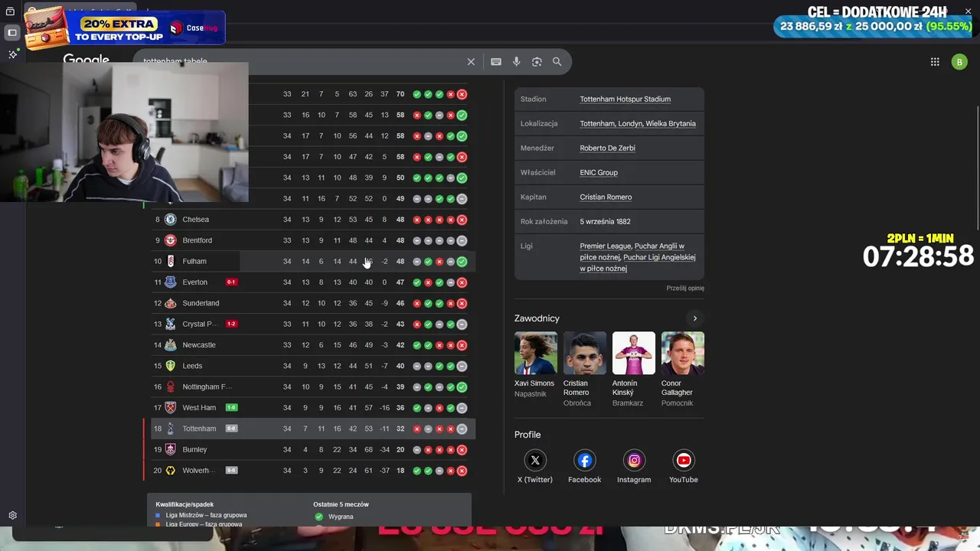Click West Ham live score badge 1-0
This screenshot has width=980, height=551.
[x=231, y=408]
